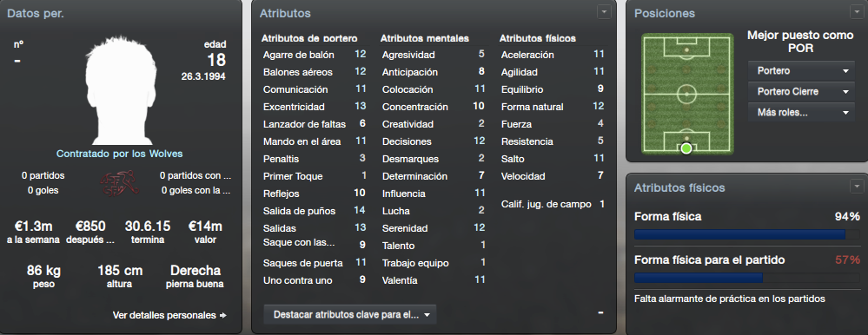Open Destacar atributos clave para el... dropdown

pos(350,314)
